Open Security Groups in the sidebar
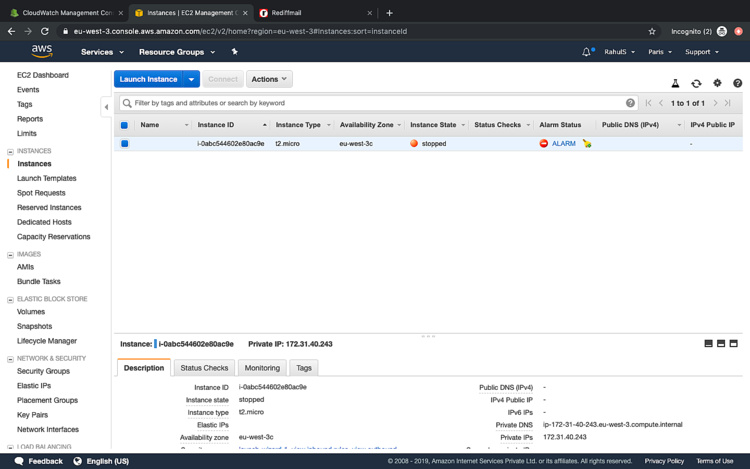The height and width of the screenshot is (469, 750). pos(43,371)
